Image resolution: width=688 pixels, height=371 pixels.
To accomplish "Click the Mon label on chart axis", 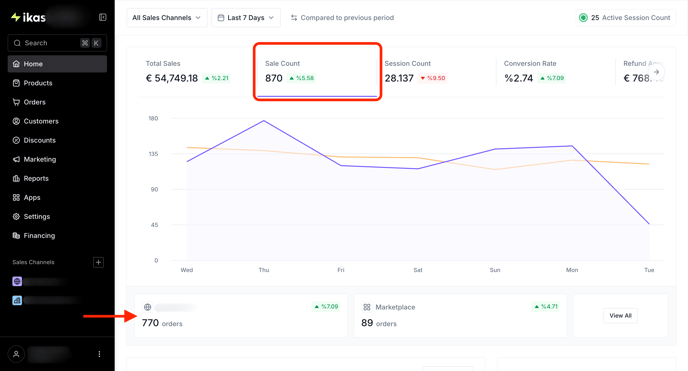I will pos(572,270).
